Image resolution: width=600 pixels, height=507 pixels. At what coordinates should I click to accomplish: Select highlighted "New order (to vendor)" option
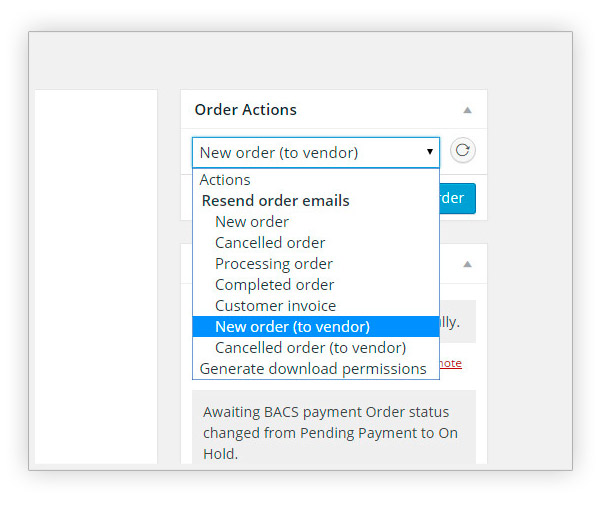316,327
